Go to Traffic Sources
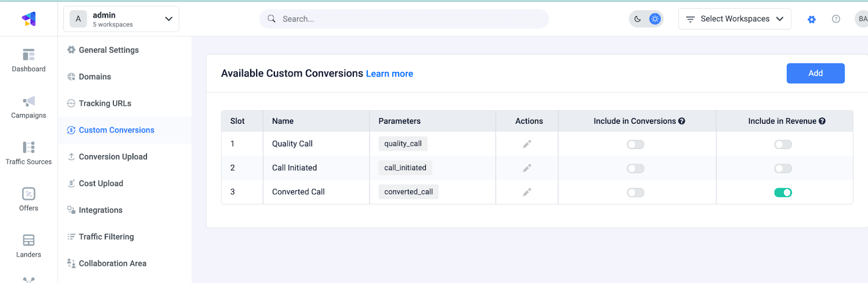This screenshot has height=283, width=868. pos(29,153)
